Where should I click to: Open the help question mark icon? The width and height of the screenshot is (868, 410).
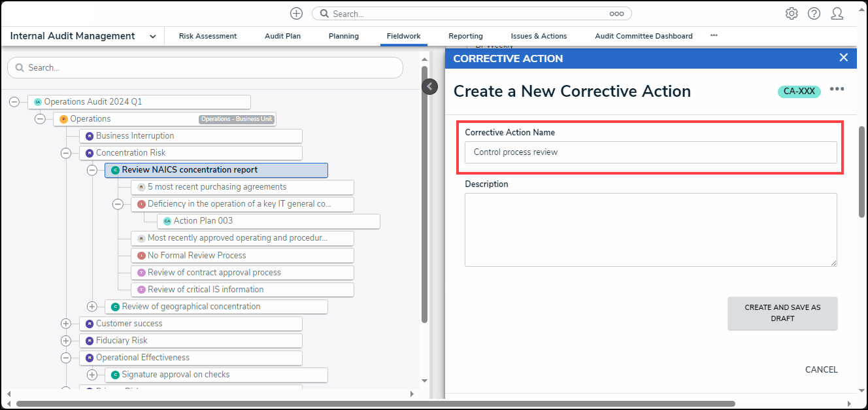coord(814,14)
